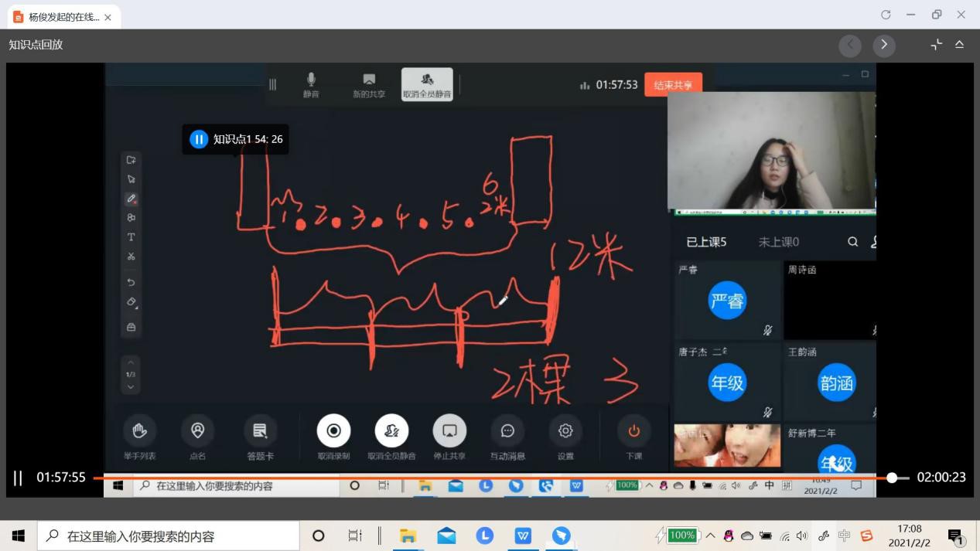Click the 结束共享 button
980x551 pixels.
pos(673,85)
